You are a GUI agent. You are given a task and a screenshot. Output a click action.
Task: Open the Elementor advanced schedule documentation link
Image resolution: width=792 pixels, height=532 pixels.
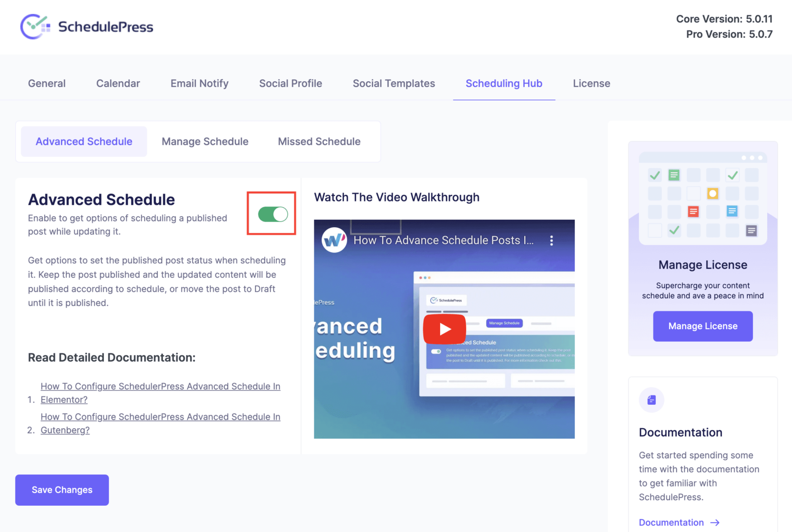(160, 392)
